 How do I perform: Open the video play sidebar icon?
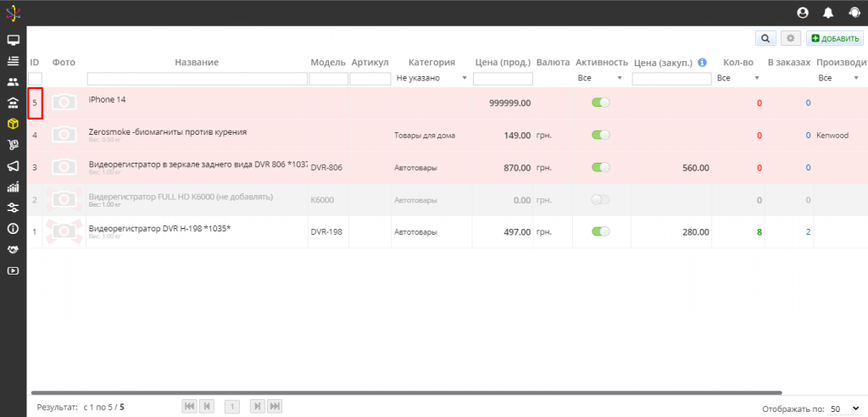[x=14, y=271]
